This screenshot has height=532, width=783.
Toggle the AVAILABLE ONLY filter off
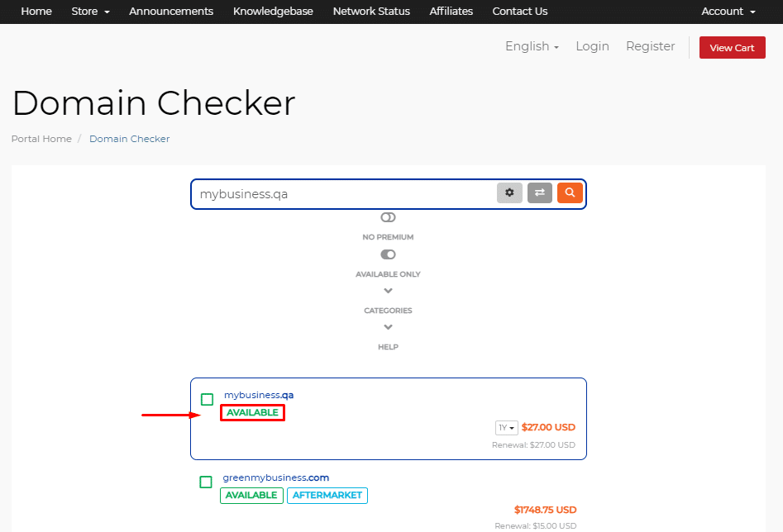tap(388, 254)
